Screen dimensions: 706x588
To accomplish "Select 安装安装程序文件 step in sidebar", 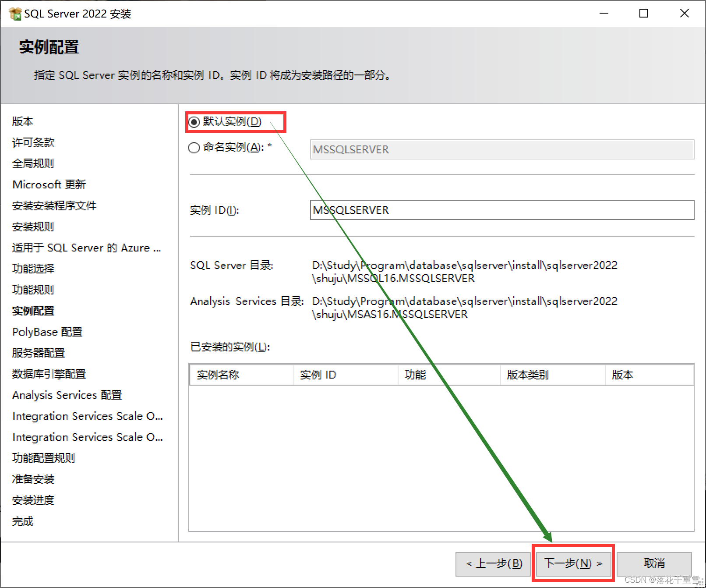I will point(54,205).
